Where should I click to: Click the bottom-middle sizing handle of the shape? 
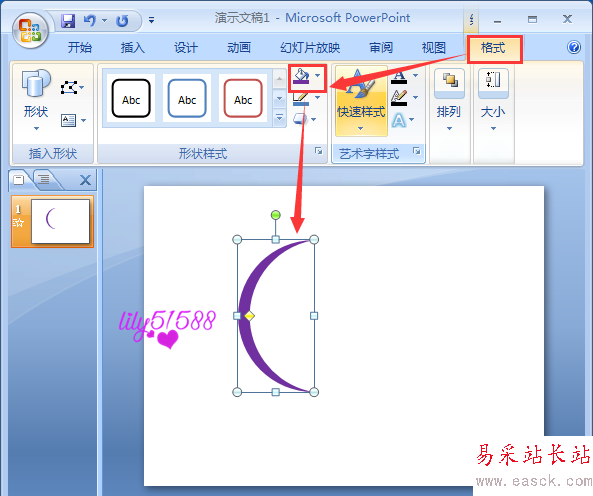[276, 392]
